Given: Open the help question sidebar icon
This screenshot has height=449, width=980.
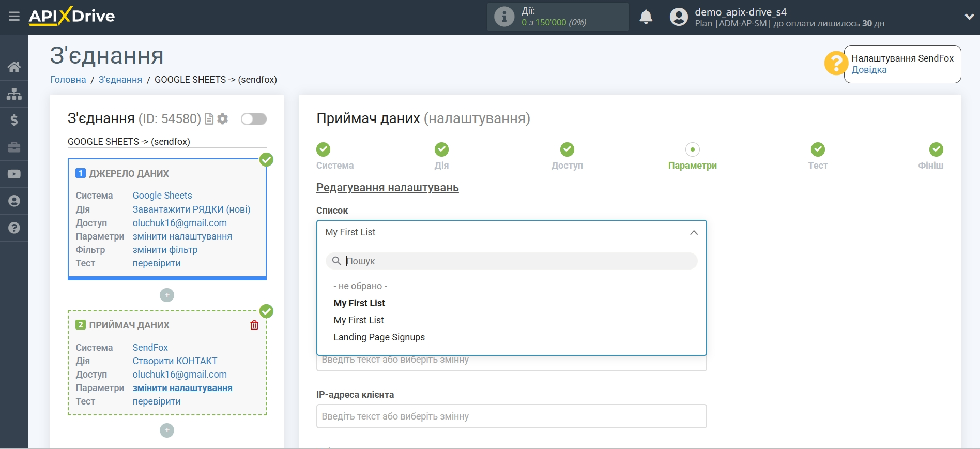Looking at the screenshot, I should [x=14, y=228].
